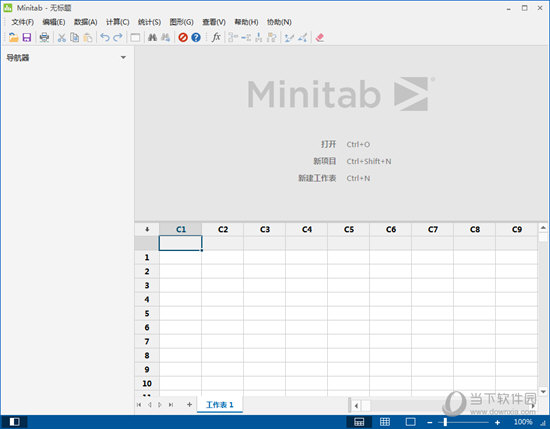
Task: Click the pink eraser clear icon
Action: pos(320,37)
